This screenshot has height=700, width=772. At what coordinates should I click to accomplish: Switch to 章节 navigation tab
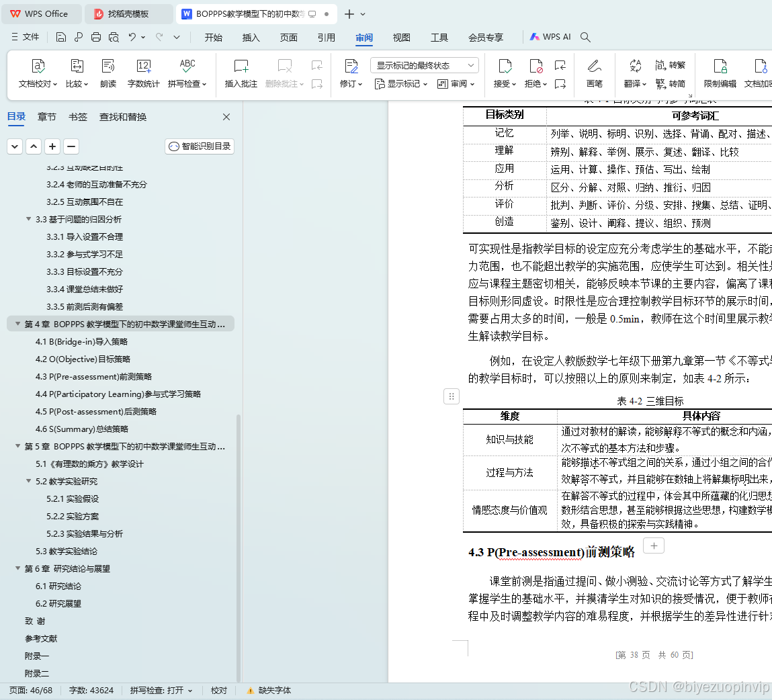pos(47,117)
